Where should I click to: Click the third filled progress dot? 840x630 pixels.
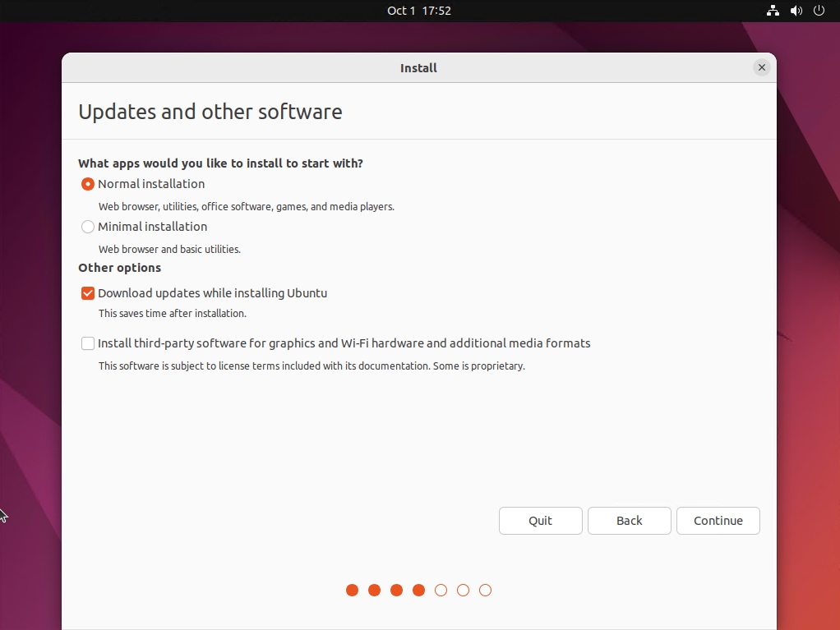(397, 590)
